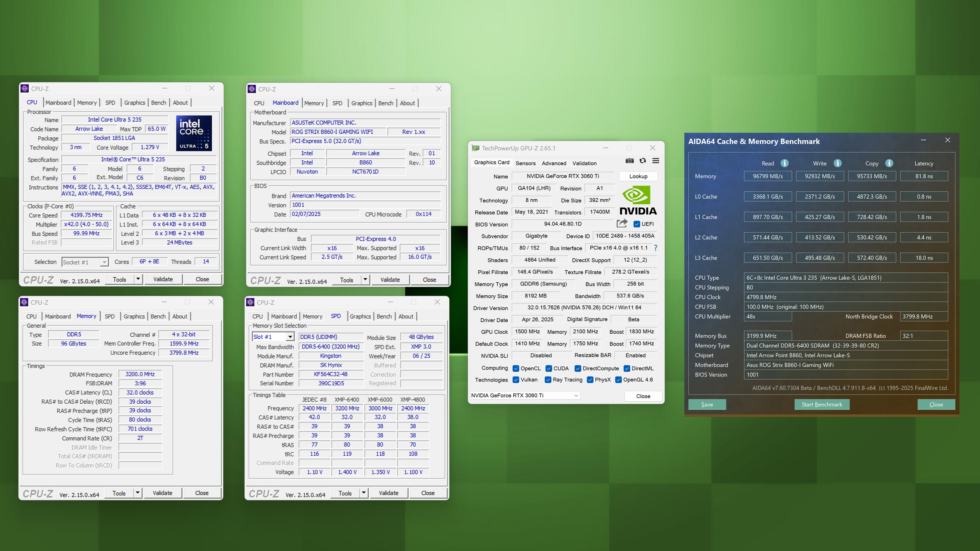Toggle the DirectCompute checkbox

coord(578,368)
